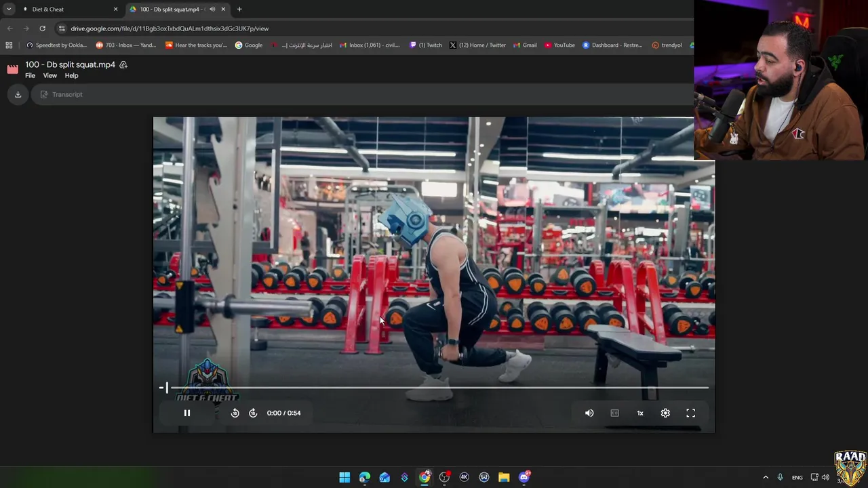Download the Db split squat video
Image resolution: width=868 pixels, height=488 pixels.
(x=18, y=94)
